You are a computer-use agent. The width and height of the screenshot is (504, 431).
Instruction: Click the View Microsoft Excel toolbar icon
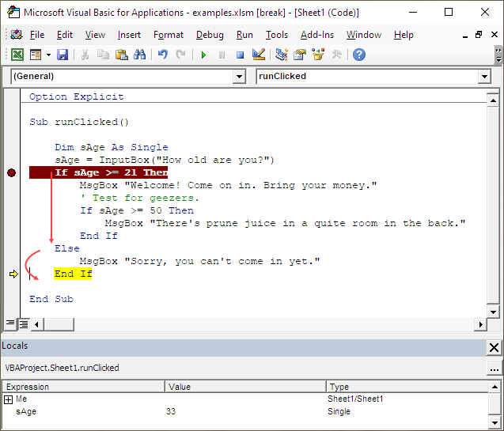pos(17,55)
